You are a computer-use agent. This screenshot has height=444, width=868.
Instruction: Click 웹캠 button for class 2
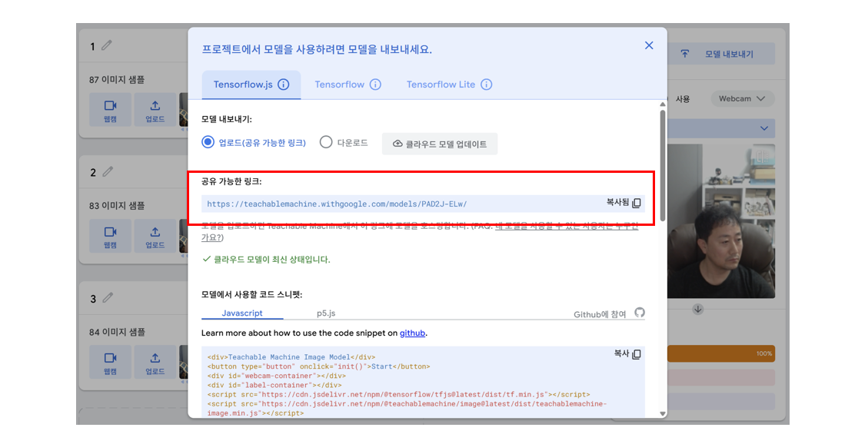point(110,236)
